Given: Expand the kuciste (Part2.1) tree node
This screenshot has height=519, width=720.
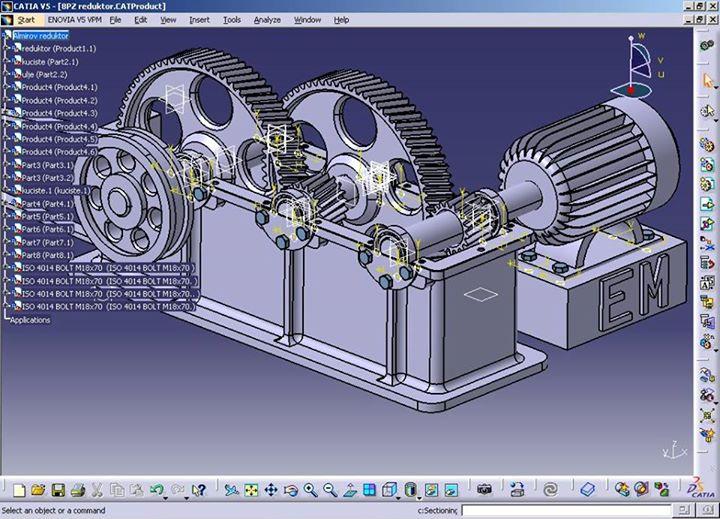Looking at the screenshot, I should point(7,61).
